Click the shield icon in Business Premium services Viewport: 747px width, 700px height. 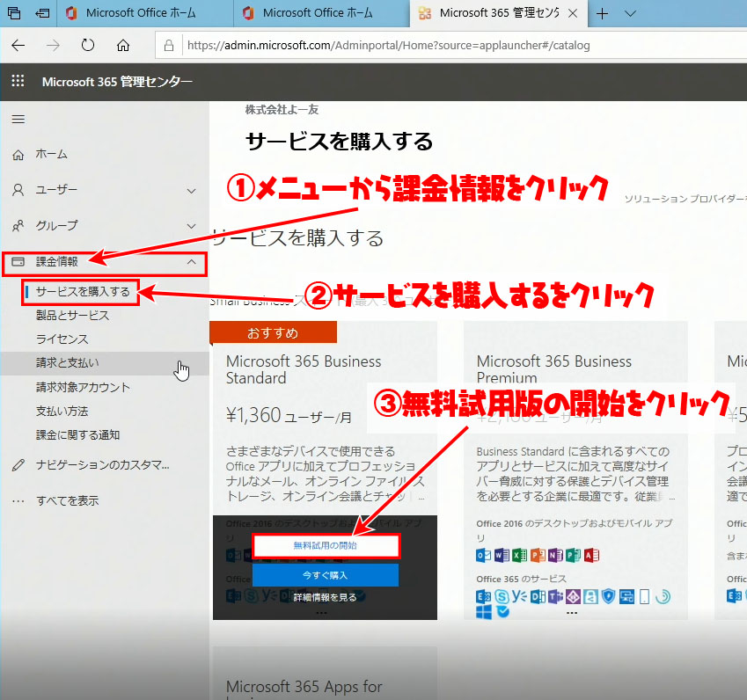click(608, 596)
